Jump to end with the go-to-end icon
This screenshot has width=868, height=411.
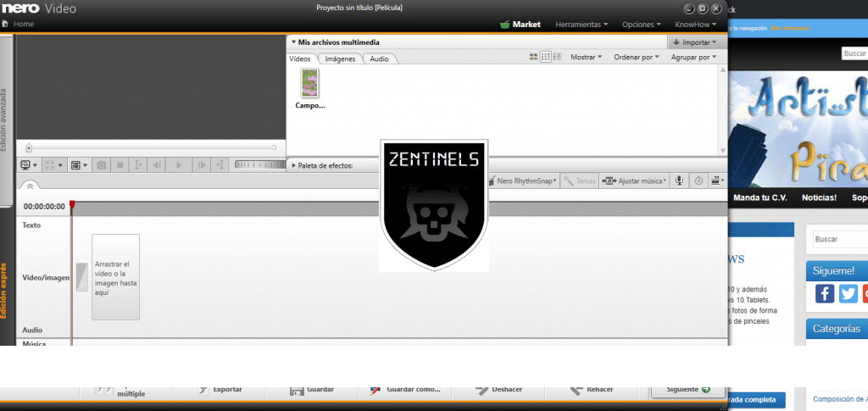[220, 165]
